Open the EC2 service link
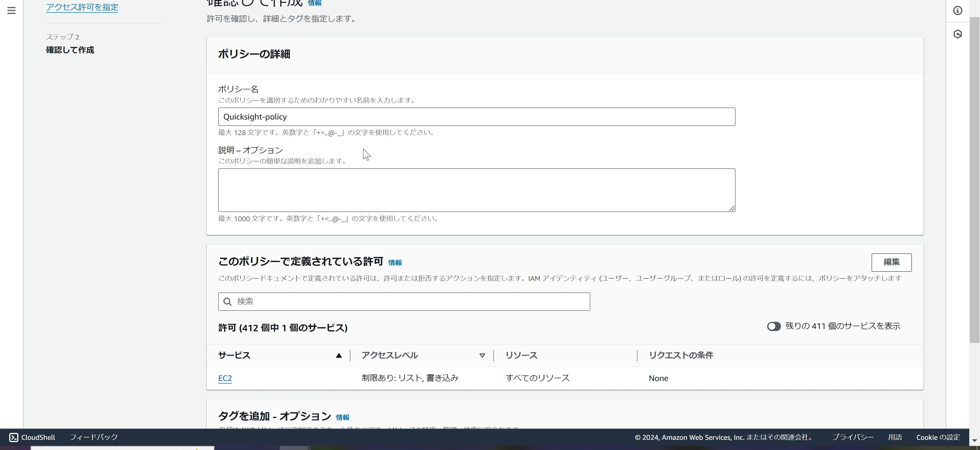Viewport: 980px width, 450px height. click(225, 378)
